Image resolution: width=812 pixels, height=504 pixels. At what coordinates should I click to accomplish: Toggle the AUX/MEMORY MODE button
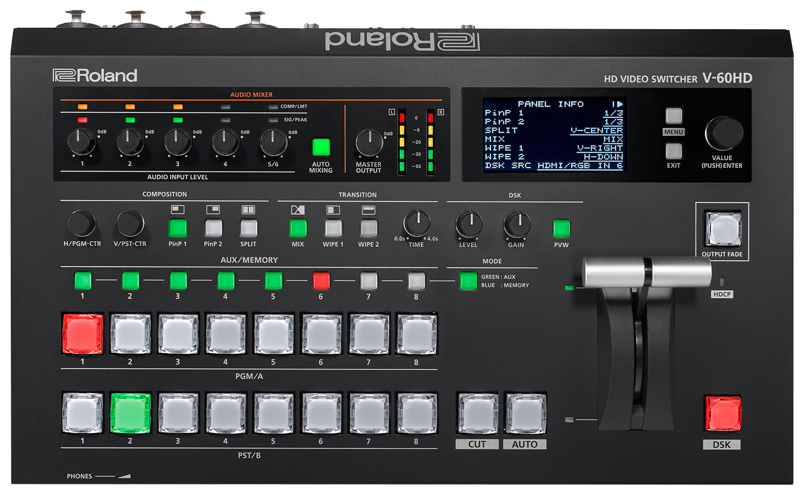click(x=468, y=281)
